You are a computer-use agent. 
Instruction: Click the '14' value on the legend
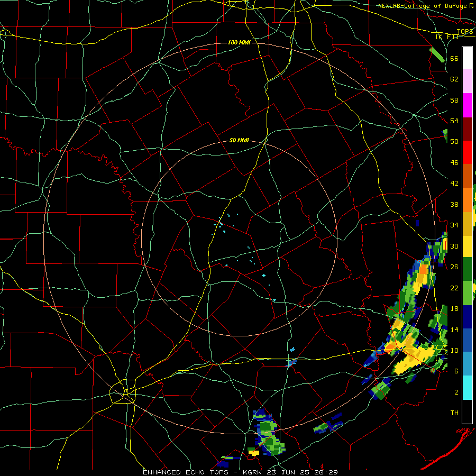(454, 329)
